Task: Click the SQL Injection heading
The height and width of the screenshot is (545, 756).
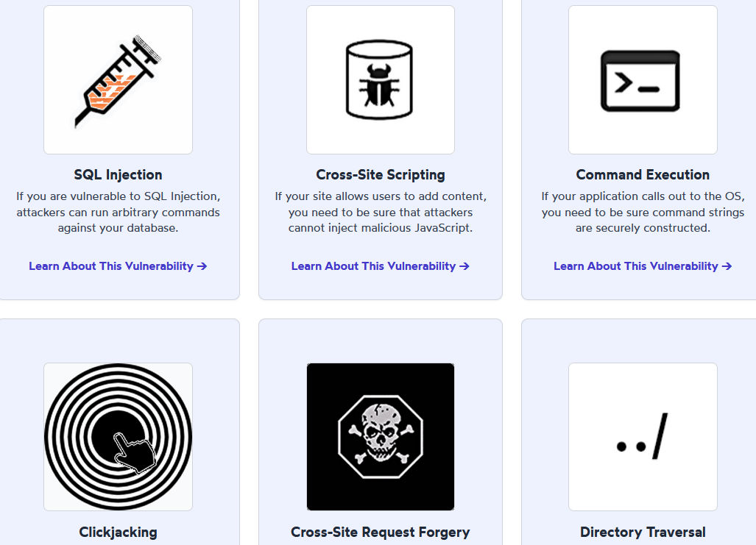Action: click(118, 174)
